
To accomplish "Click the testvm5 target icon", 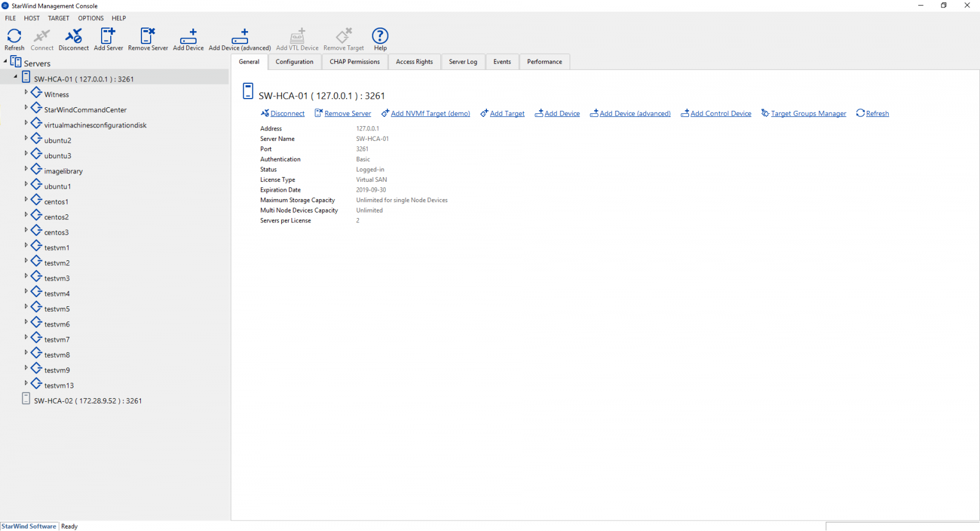I will pyautogui.click(x=37, y=307).
